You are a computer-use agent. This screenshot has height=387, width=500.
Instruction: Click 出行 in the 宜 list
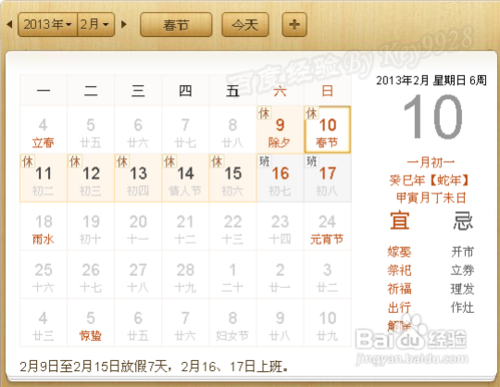click(x=399, y=307)
